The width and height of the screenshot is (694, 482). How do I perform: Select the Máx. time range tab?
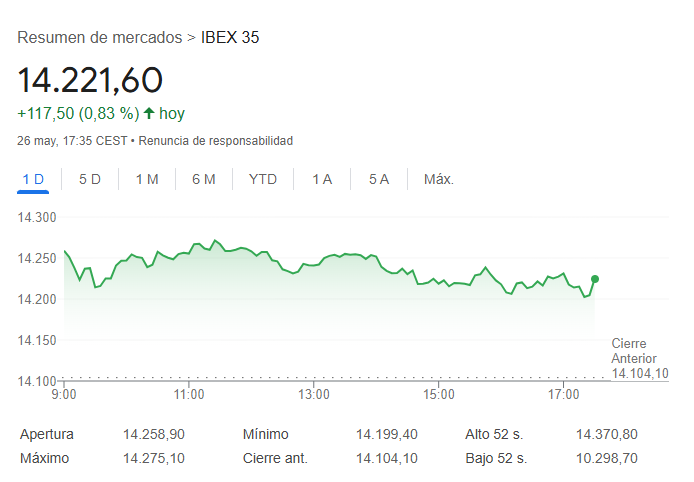point(439,180)
